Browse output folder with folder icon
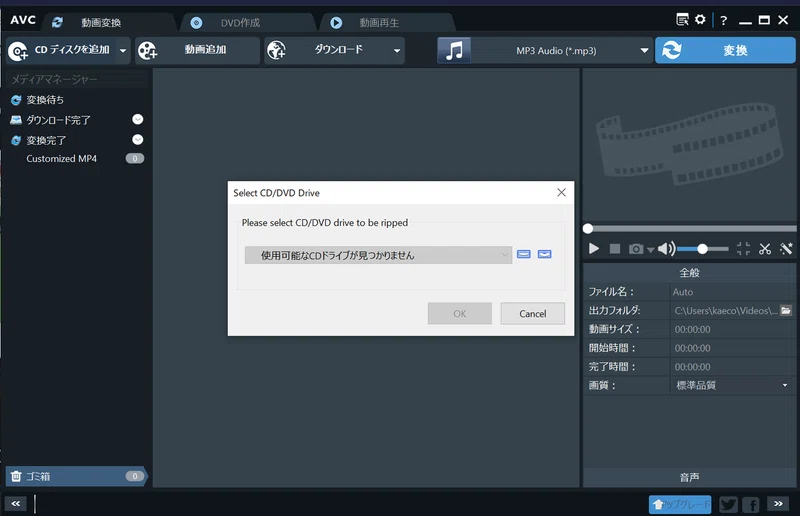The image size is (800, 516). point(786,310)
